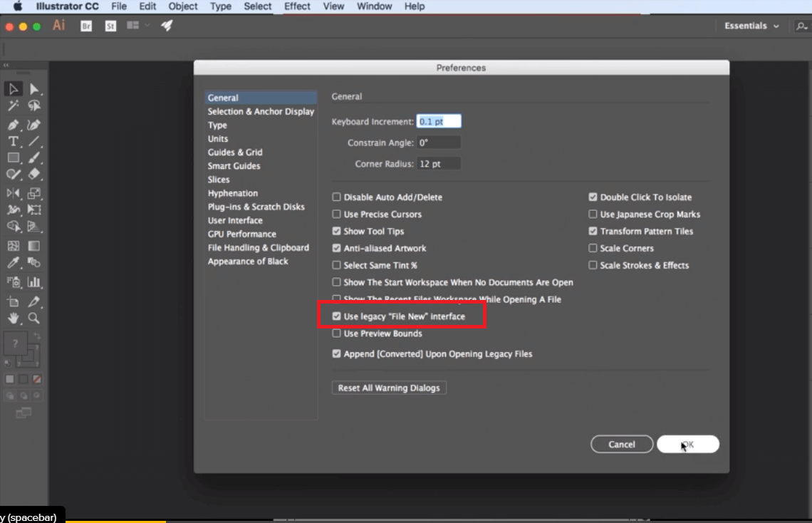This screenshot has width=812, height=523.
Task: Uncheck Use legacy File New interface
Action: pyautogui.click(x=336, y=316)
